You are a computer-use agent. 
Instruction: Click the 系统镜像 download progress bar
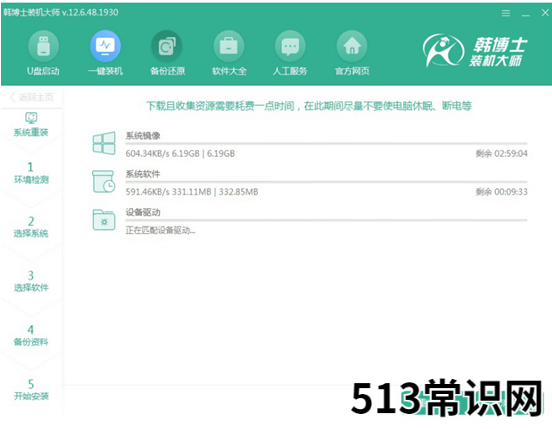pyautogui.click(x=326, y=144)
